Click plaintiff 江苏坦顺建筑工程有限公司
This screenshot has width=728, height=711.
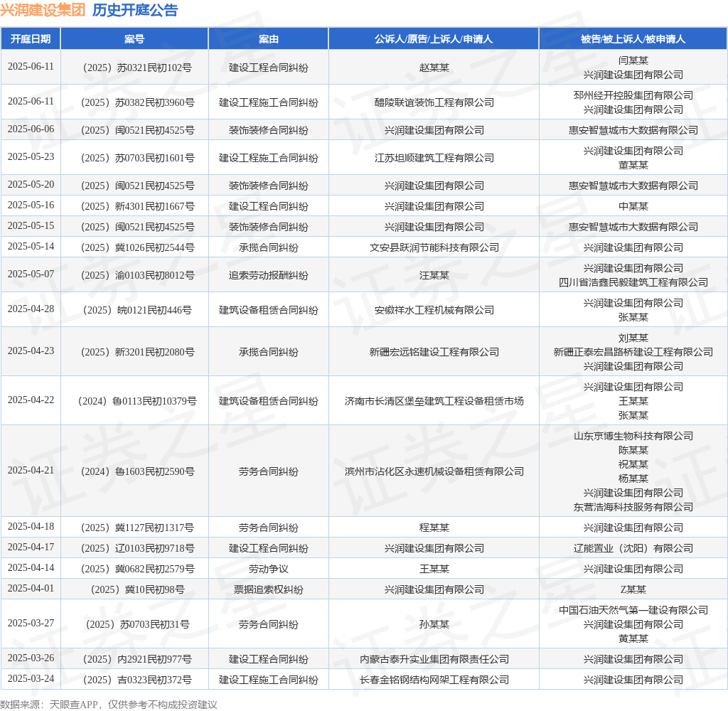(434, 158)
